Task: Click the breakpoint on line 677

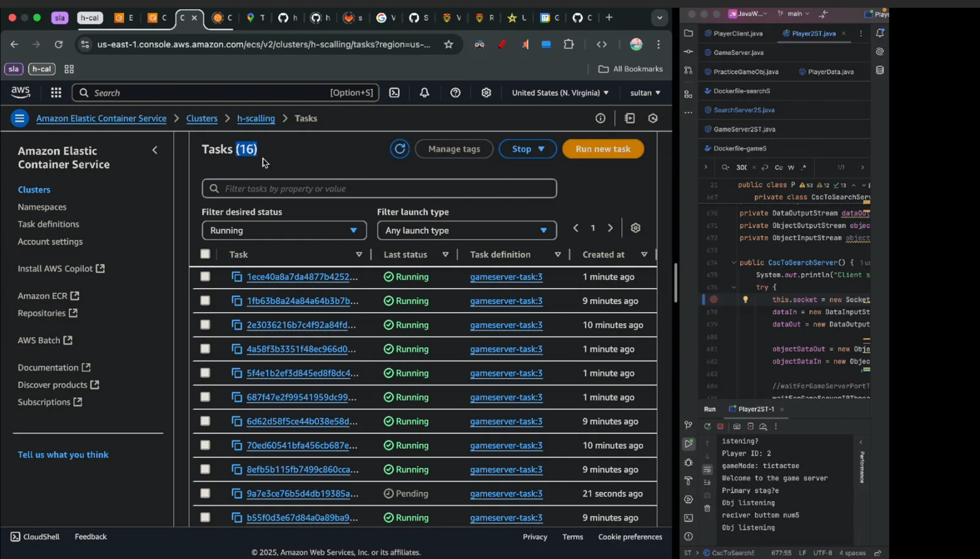Action: [714, 300]
